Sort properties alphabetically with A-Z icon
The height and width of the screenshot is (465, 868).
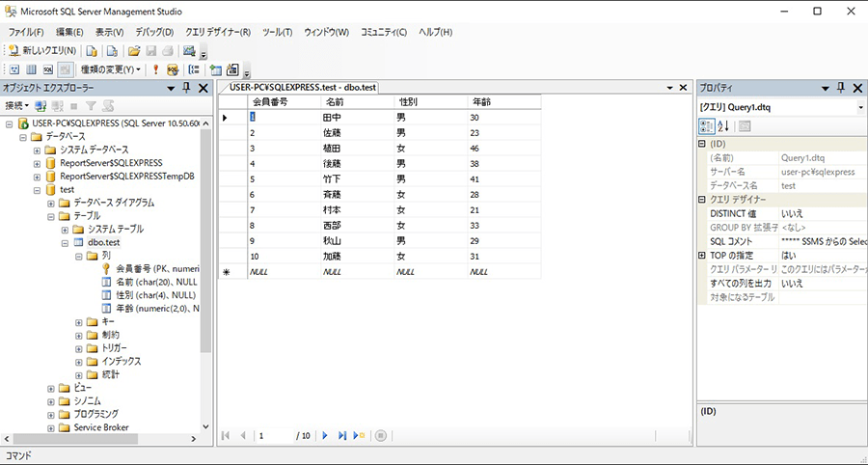point(723,126)
